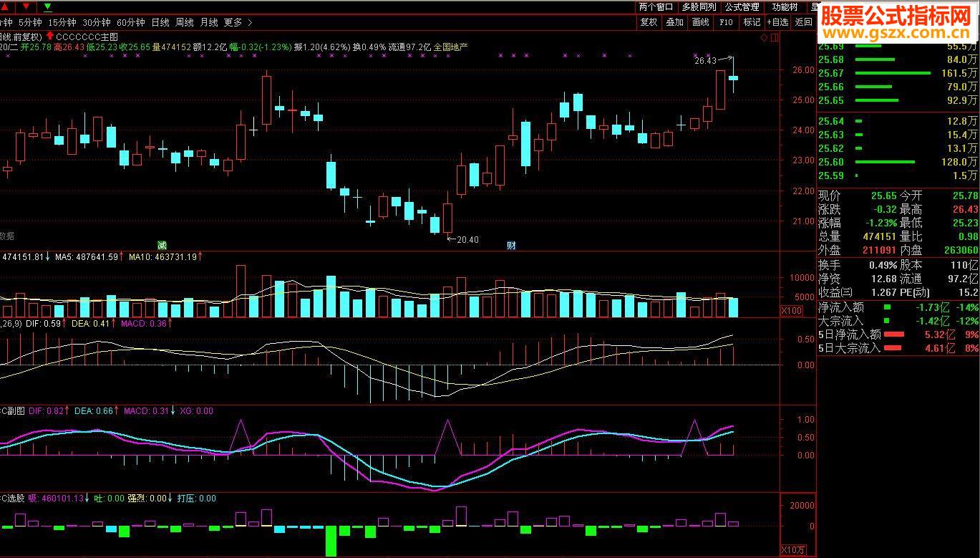This screenshot has height=558, width=980.
Task: Select the 周线 weekly chart tab
Action: [185, 22]
